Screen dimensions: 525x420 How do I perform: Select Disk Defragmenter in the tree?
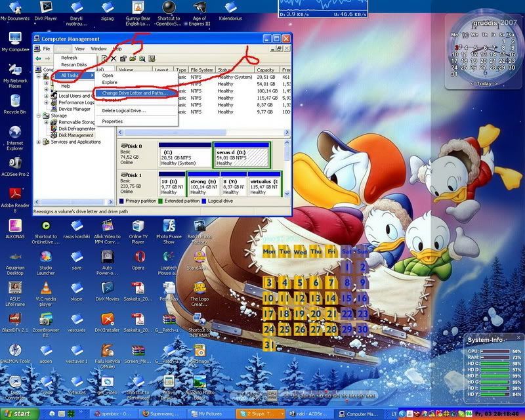pos(77,129)
